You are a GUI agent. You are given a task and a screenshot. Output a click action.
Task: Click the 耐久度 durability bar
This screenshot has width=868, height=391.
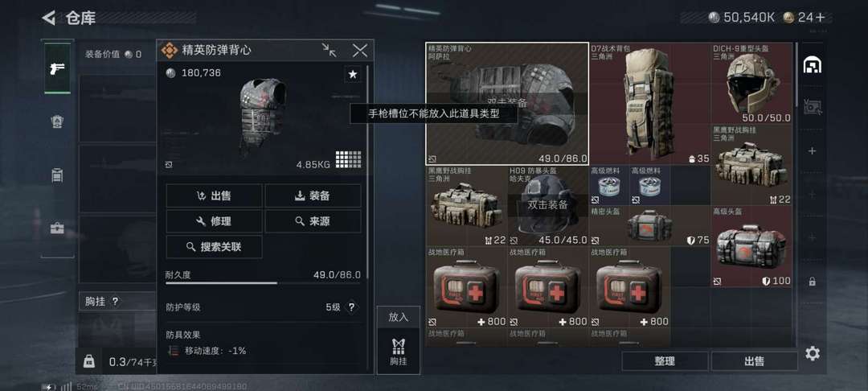click(x=263, y=282)
